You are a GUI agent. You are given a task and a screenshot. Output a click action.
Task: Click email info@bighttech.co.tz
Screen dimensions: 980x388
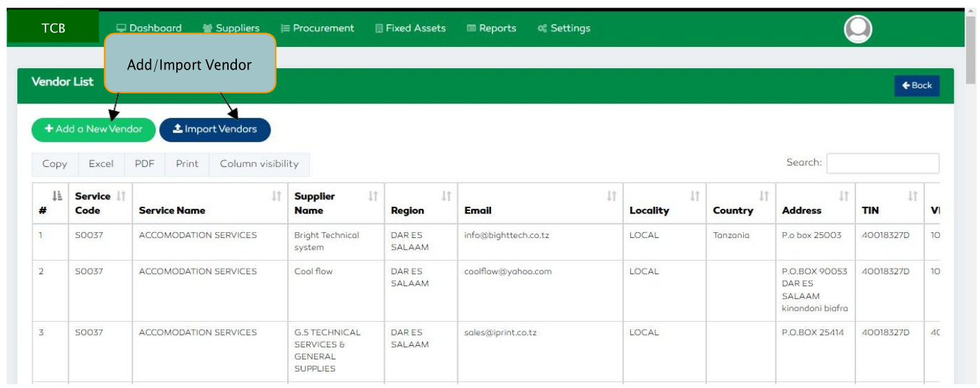pos(506,235)
